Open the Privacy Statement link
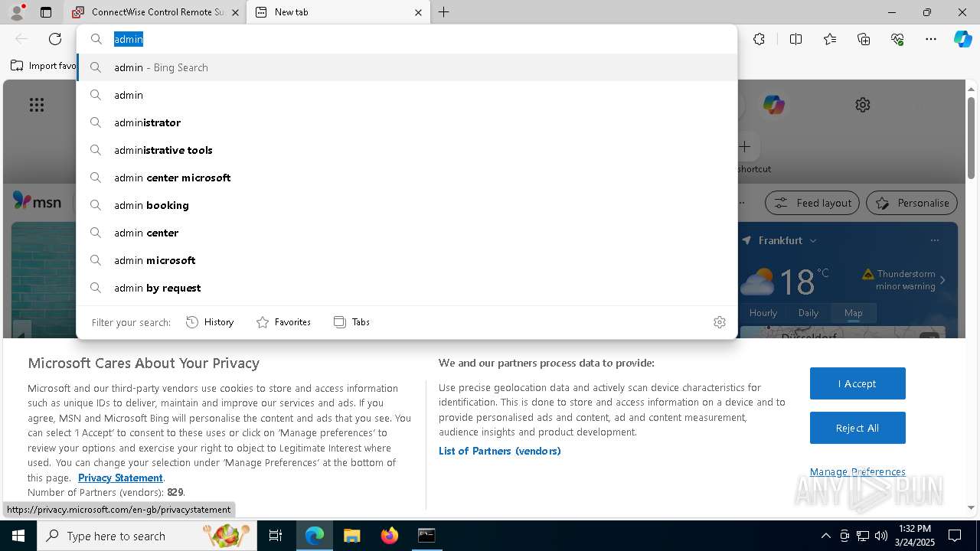Viewport: 980px width, 551px height. (120, 478)
